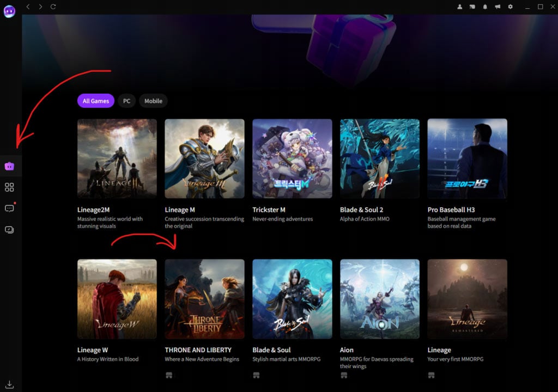The width and height of the screenshot is (558, 392).
Task: Switch to the PC filter tab
Action: 126,101
